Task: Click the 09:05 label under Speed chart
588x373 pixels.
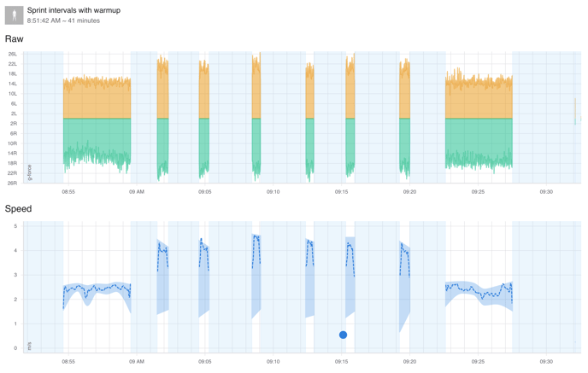Action: pos(205,362)
